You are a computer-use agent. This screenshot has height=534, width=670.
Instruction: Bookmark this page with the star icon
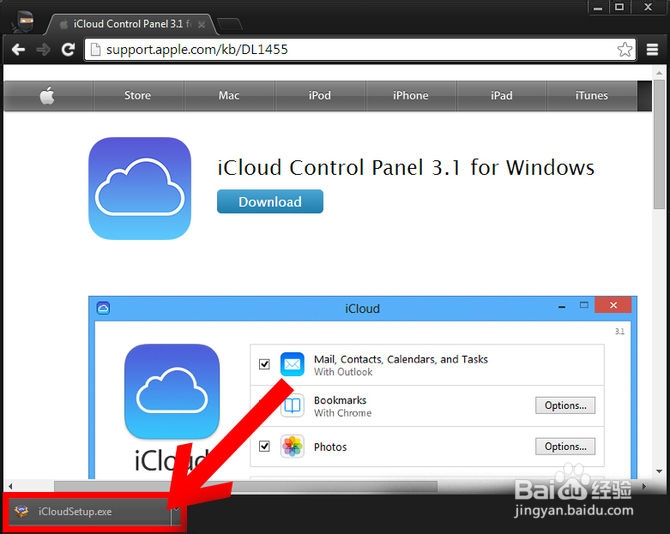point(625,50)
